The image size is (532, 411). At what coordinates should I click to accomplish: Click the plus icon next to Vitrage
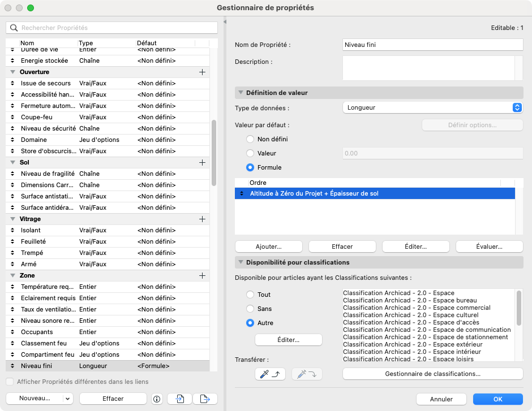pyautogui.click(x=202, y=219)
